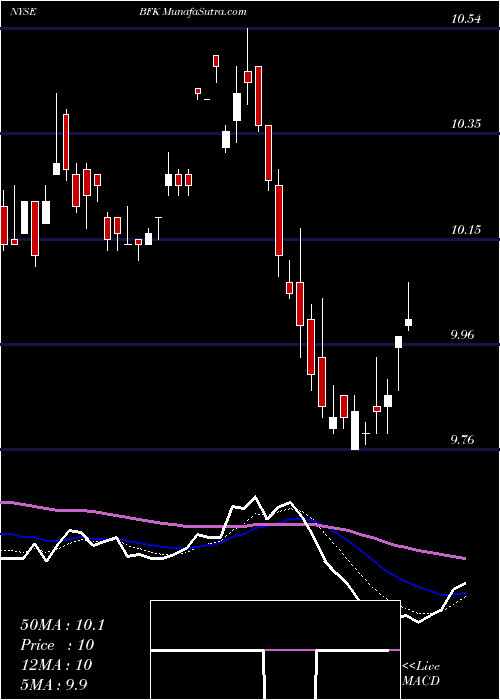The image size is (500, 700).
Task: Click the <<Live MACD label
Action: pos(421,673)
